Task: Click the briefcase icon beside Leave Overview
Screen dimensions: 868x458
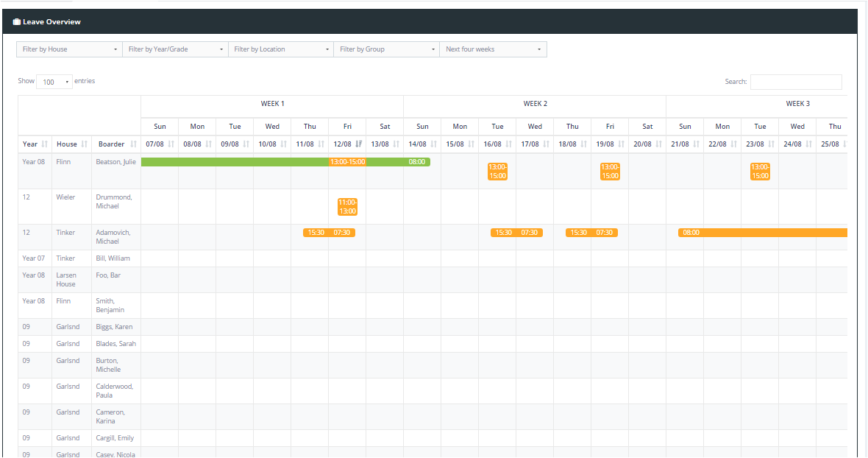Action: [x=17, y=22]
